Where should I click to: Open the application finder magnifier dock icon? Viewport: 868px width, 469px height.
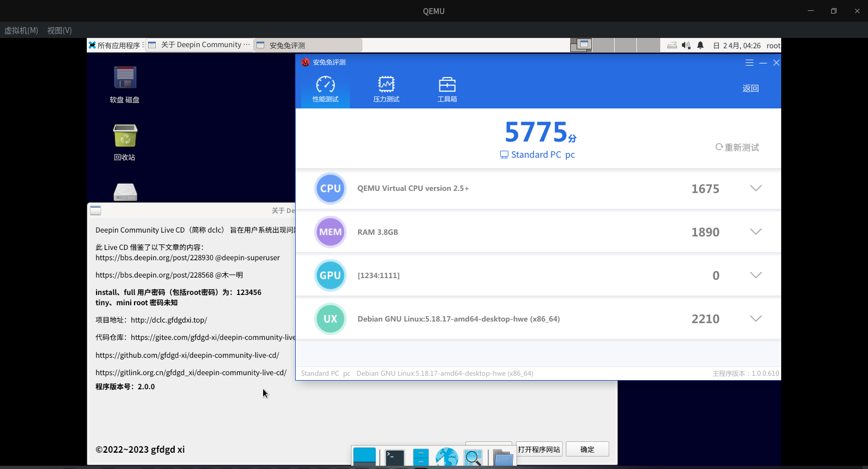[473, 458]
